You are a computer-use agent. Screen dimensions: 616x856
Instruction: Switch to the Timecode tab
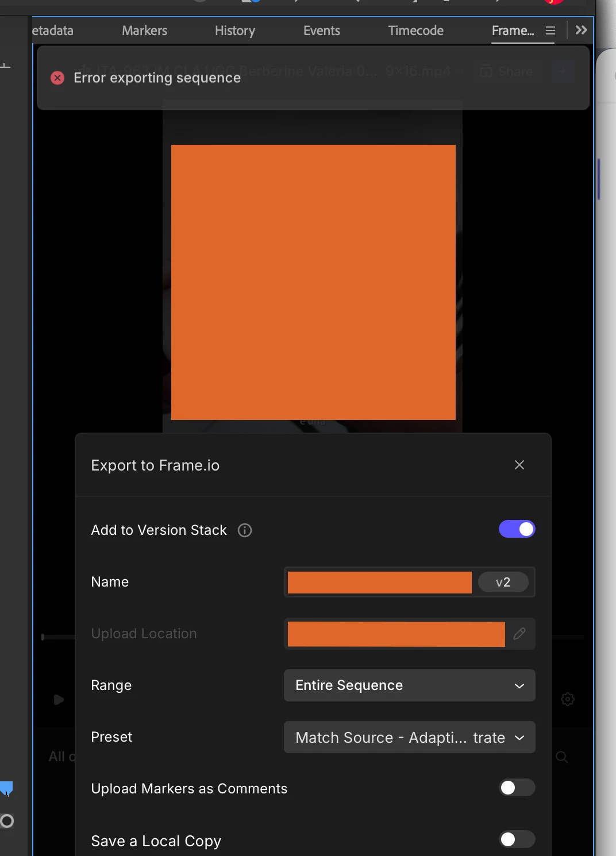416,30
